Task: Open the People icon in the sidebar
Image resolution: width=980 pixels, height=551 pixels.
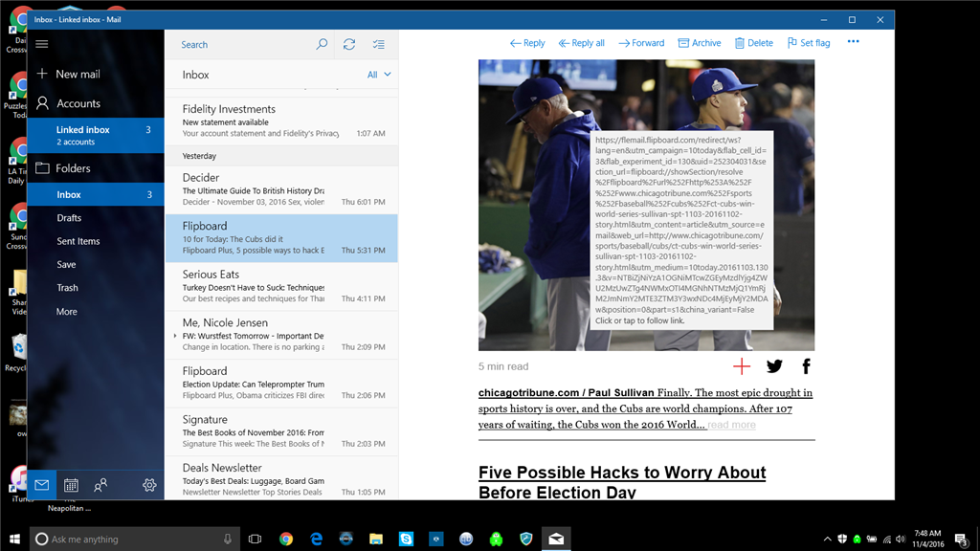Action: tap(100, 485)
